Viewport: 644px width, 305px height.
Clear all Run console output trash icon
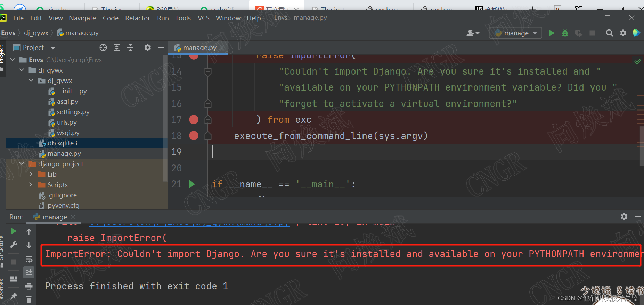tap(29, 299)
